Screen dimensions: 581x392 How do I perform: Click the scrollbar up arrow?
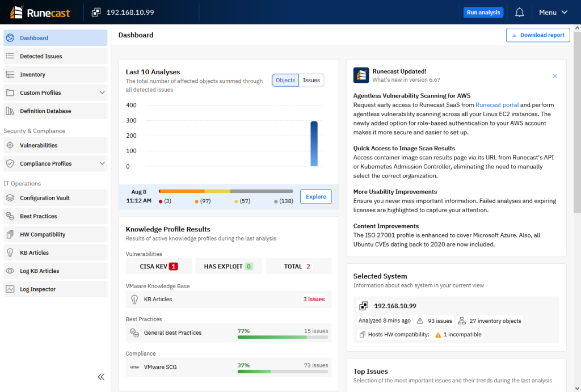(x=577, y=28)
